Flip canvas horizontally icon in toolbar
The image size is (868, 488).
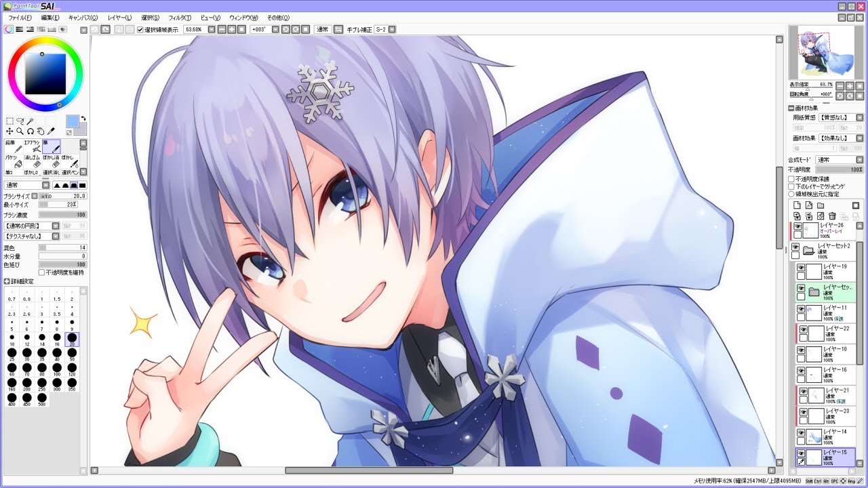(x=337, y=29)
